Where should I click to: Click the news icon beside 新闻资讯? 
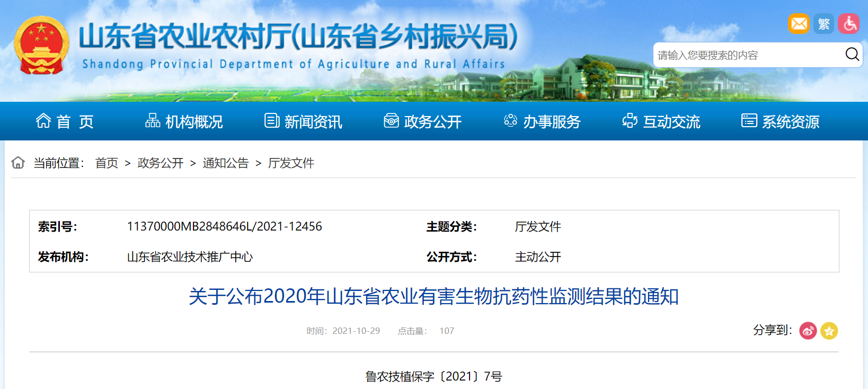[272, 121]
